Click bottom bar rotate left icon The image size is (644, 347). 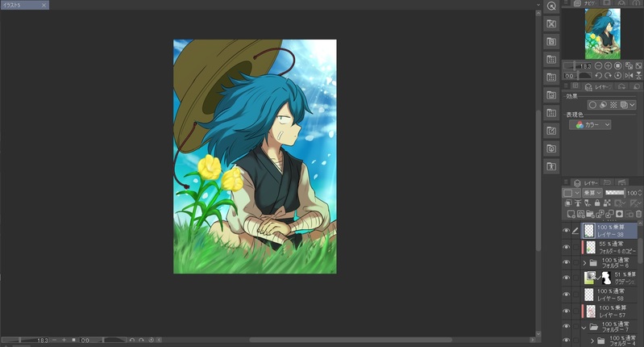(x=132, y=340)
